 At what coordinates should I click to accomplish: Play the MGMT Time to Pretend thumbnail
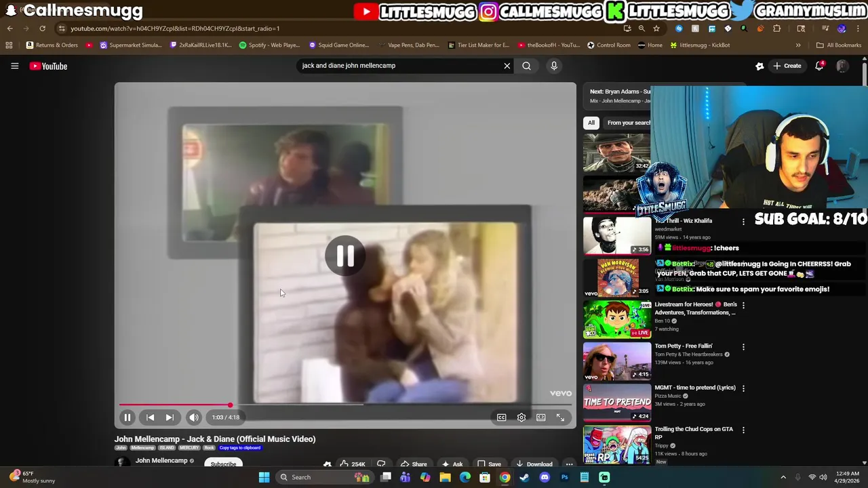[617, 403]
